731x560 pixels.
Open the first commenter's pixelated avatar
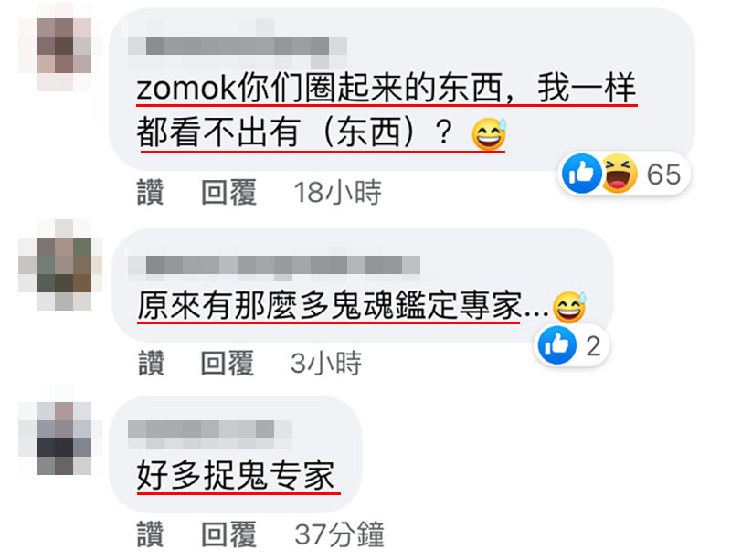click(x=59, y=47)
